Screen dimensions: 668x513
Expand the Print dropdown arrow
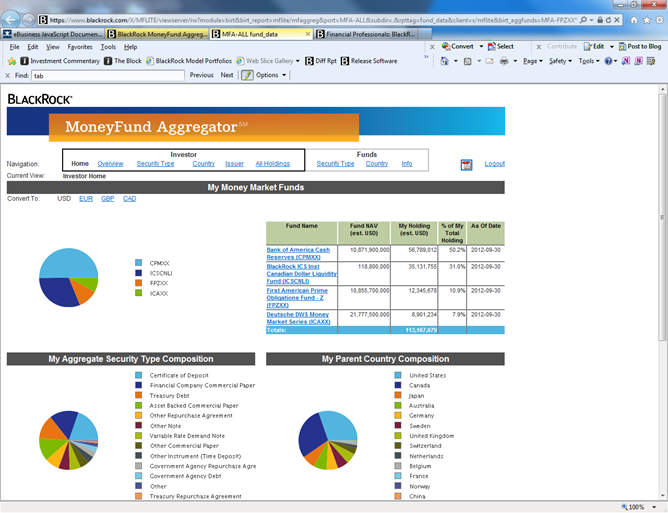pyautogui.click(x=515, y=61)
